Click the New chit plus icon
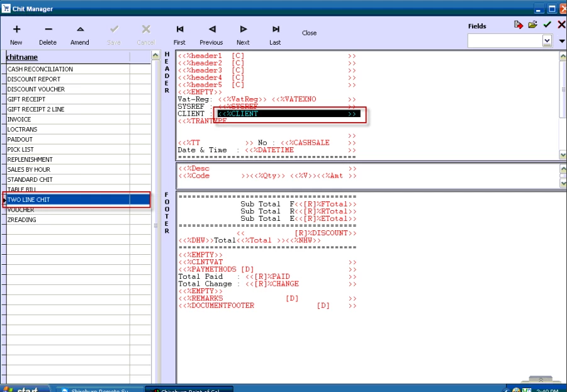 point(16,30)
